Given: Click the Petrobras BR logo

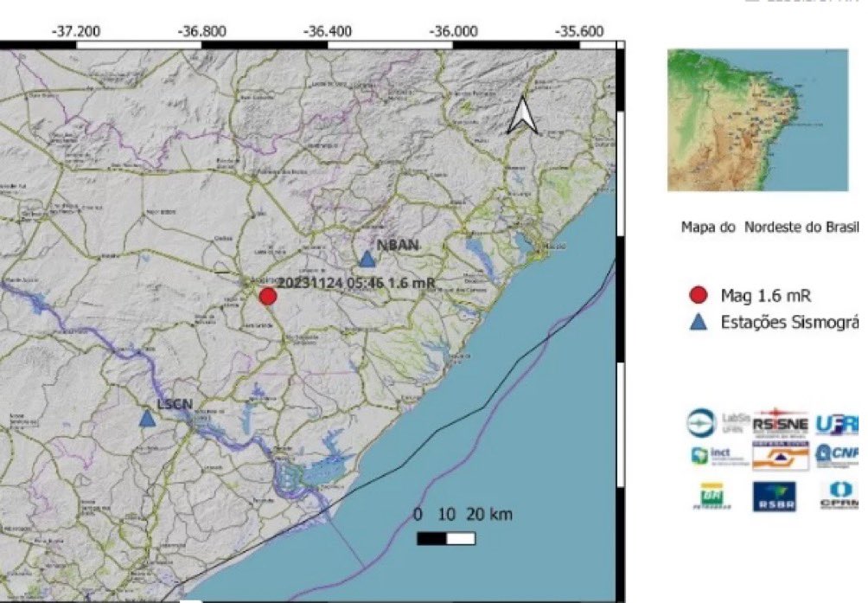Looking at the screenshot, I should point(712,496).
